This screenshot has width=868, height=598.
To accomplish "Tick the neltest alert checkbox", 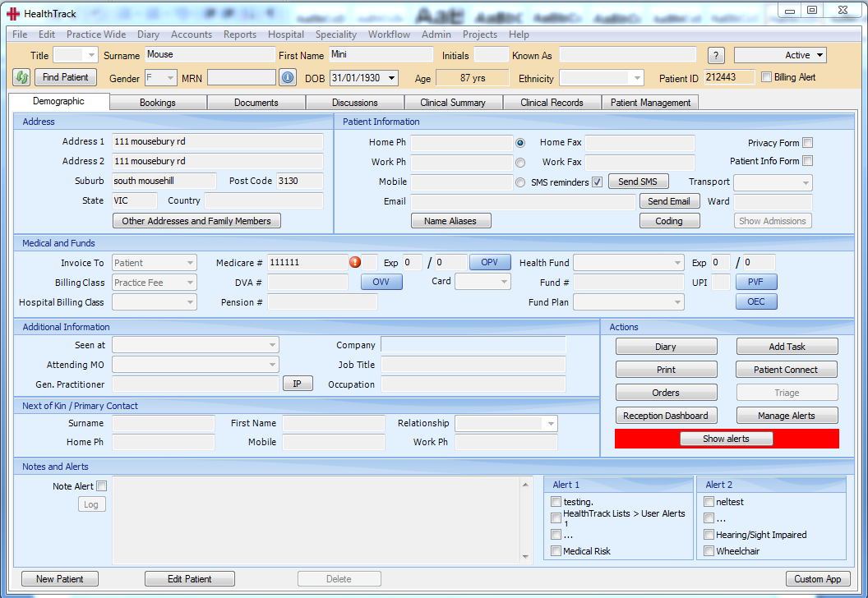I will coord(709,501).
